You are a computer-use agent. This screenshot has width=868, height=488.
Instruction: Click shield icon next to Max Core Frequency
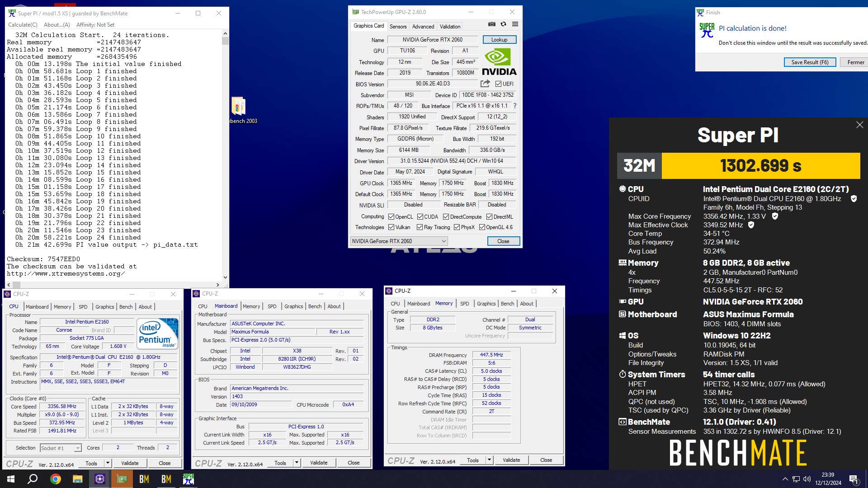pyautogui.click(x=775, y=216)
